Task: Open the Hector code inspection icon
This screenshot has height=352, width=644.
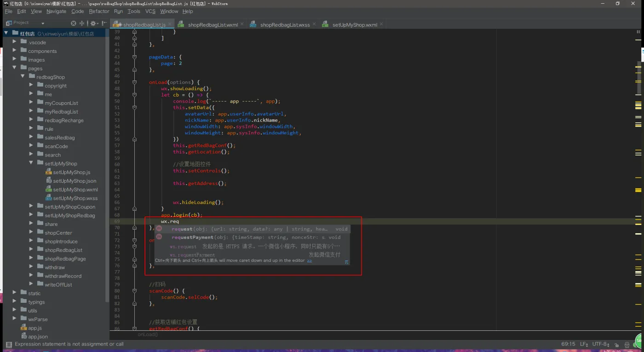Action: click(x=627, y=344)
